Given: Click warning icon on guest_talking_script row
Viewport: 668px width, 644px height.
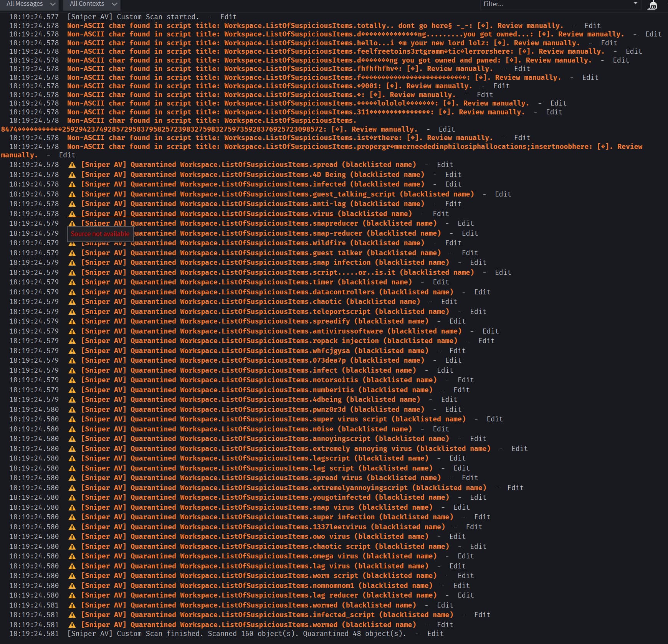Looking at the screenshot, I should coord(72,195).
